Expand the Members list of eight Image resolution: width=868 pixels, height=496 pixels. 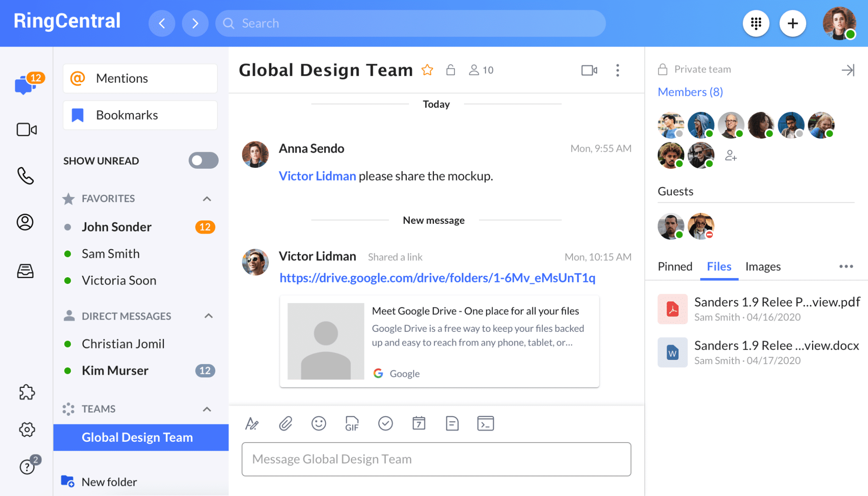(x=690, y=92)
